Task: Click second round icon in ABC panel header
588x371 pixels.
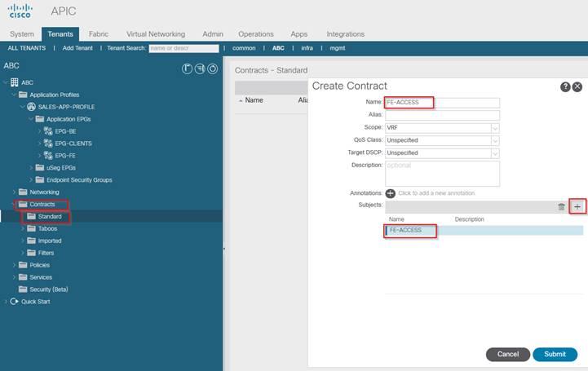Action: [200, 69]
